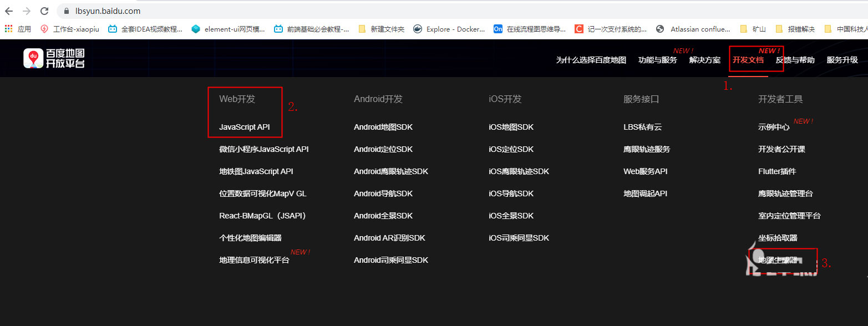This screenshot has width=868, height=326.
Task: Open the 功能与服务 nav menu
Action: point(658,60)
